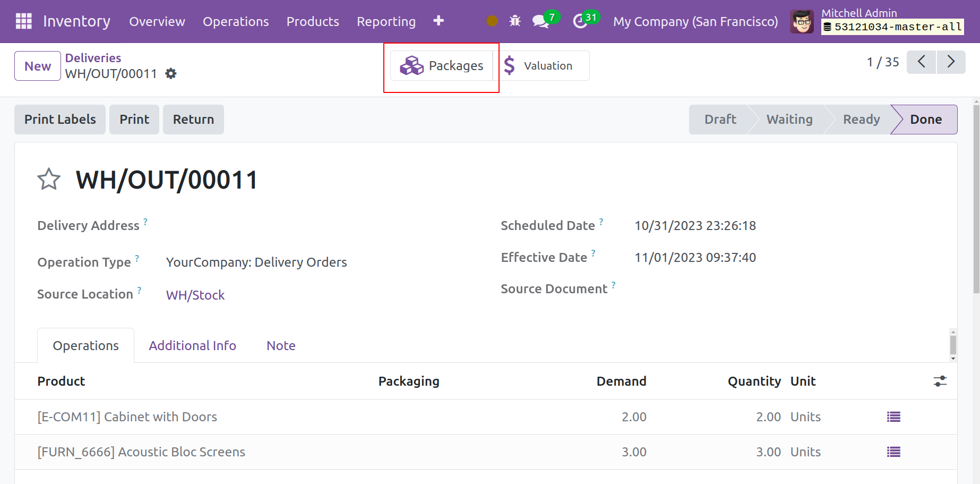Open column options adjust icon in table
This screenshot has height=484, width=980.
pos(940,381)
